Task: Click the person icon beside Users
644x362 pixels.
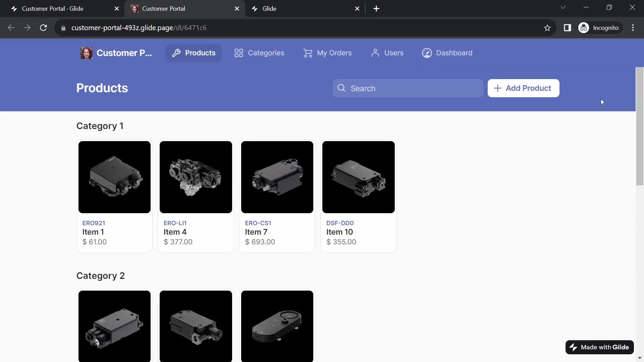Action: (375, 53)
